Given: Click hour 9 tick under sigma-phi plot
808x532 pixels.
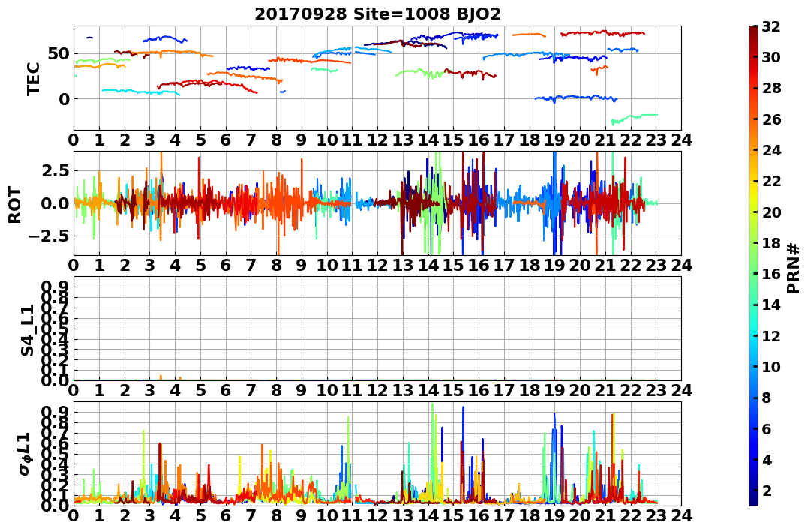Looking at the screenshot, I should 302,515.
